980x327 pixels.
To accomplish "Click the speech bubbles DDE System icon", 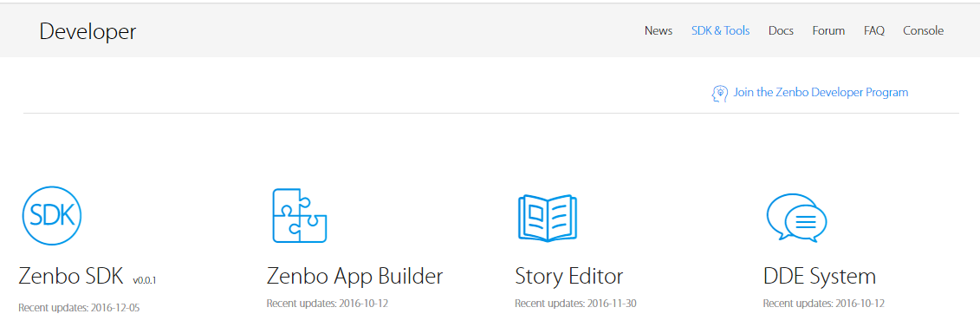I will pos(797,218).
